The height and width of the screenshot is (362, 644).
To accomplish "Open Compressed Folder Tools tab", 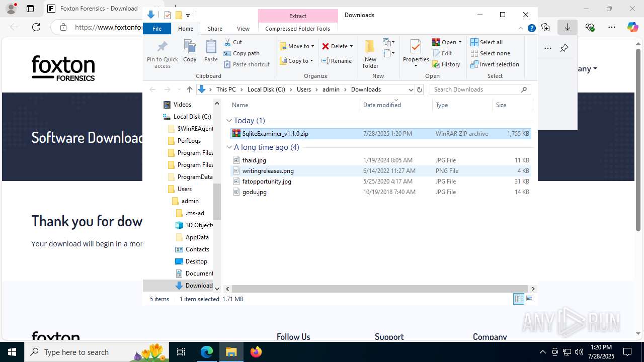I will pos(298,29).
